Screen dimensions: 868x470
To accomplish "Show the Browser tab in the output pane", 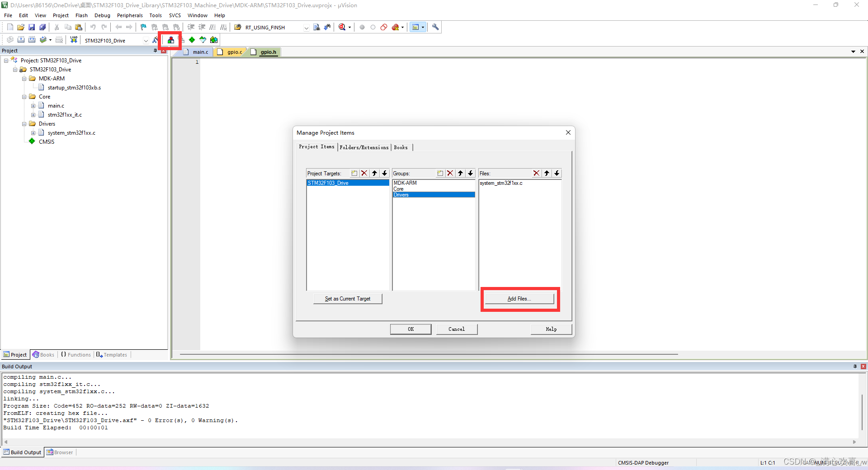I will tap(60, 452).
